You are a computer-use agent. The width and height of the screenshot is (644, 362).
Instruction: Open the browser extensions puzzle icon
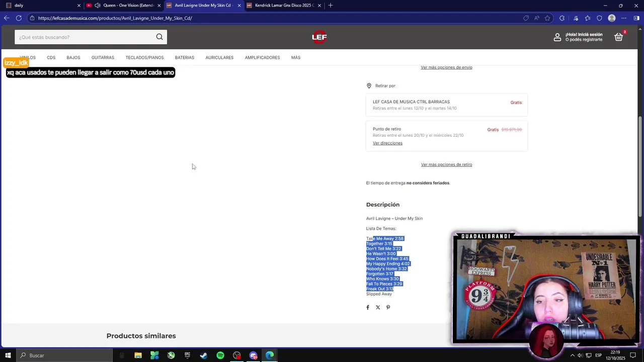click(x=562, y=18)
